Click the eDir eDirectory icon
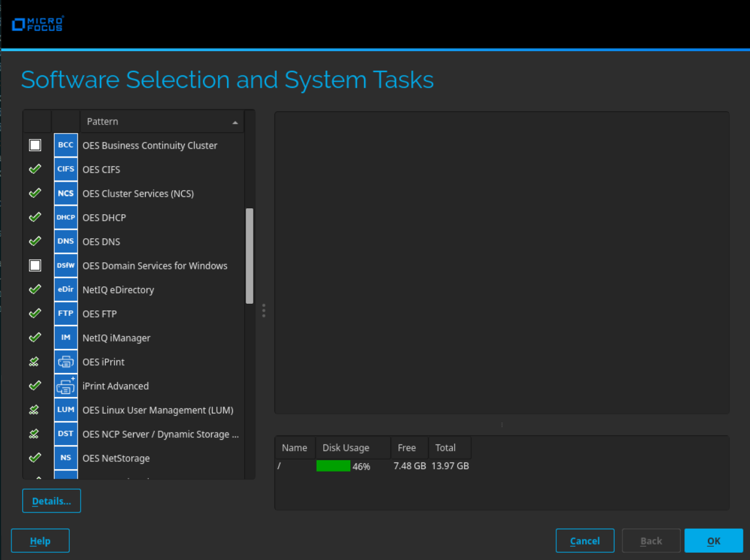Image resolution: width=750 pixels, height=560 pixels. (66, 290)
